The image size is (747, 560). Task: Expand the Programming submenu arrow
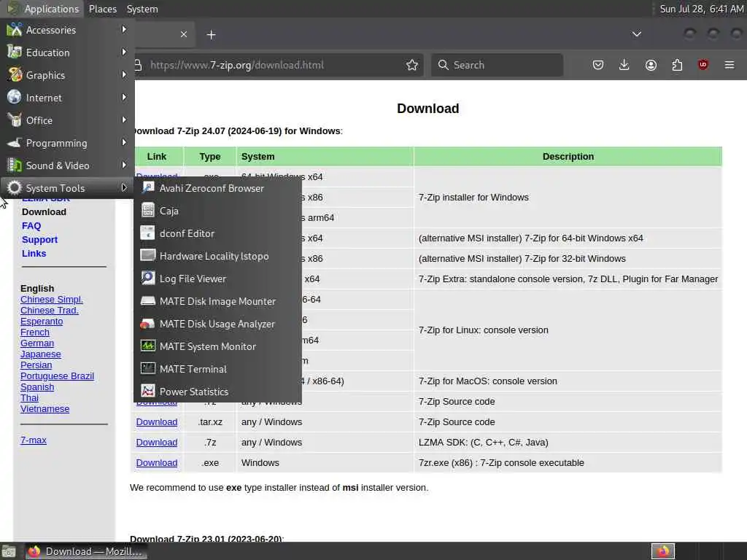(x=124, y=142)
